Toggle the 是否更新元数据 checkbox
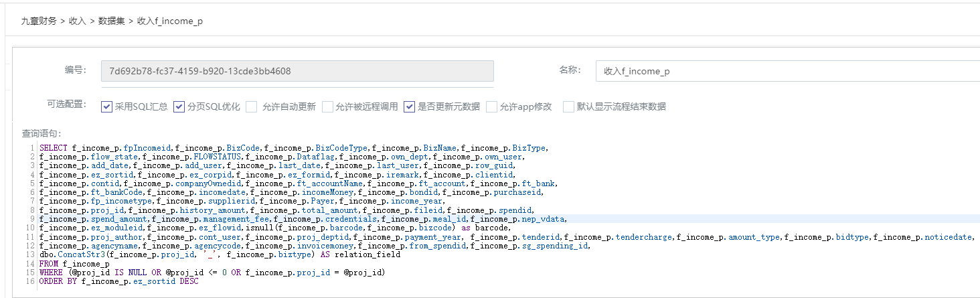 coord(410,106)
